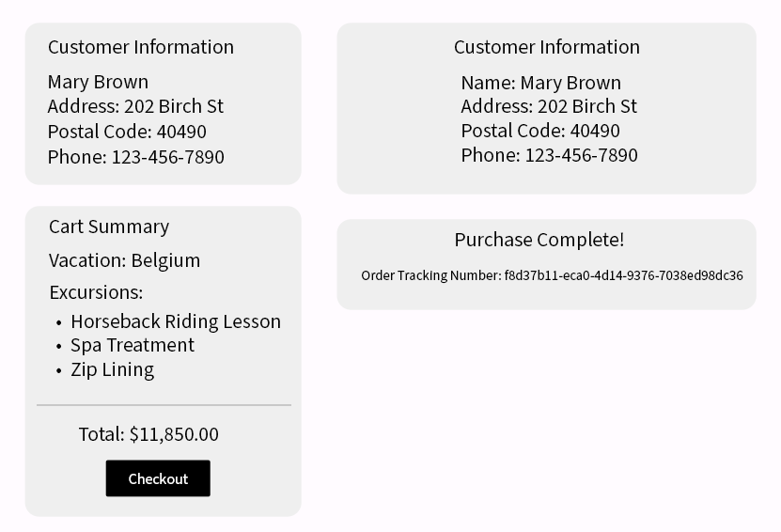
Task: Click the unlabeled Mary Brown name above Cart Summary
Action: click(98, 82)
